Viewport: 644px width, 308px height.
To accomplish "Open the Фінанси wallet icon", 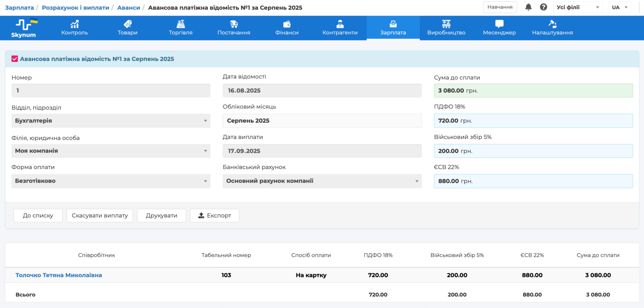I will tap(287, 24).
